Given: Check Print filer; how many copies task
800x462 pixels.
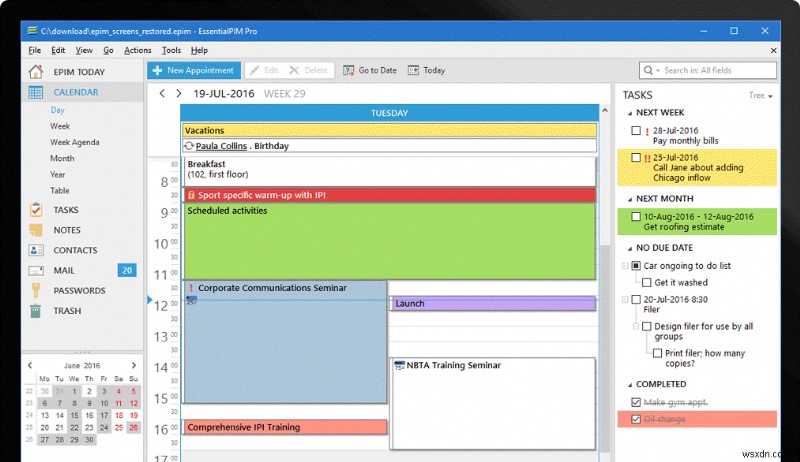Looking at the screenshot, I should pos(657,353).
